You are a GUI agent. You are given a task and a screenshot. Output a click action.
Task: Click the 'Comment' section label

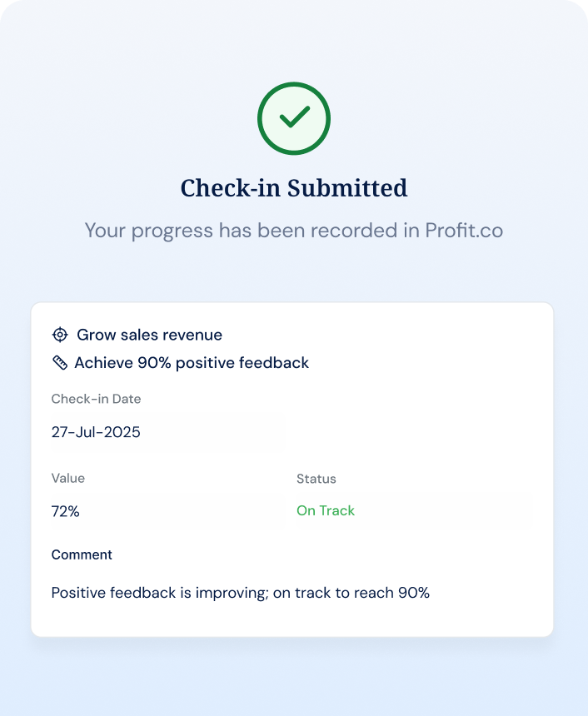coord(82,554)
